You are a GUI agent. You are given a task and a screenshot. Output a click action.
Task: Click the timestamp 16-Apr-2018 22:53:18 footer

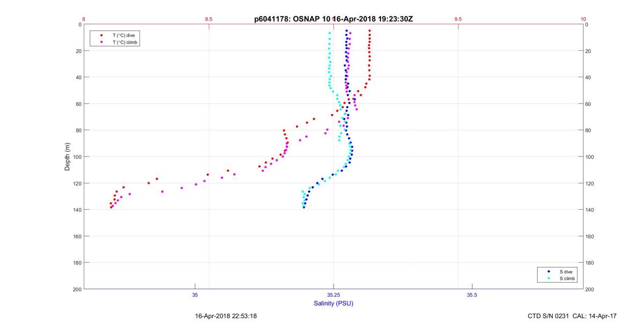pos(226,316)
